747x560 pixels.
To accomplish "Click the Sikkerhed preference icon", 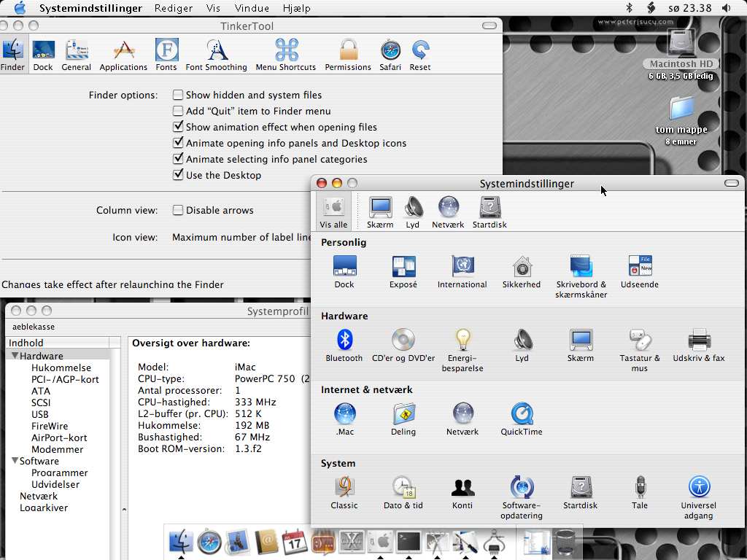I will pyautogui.click(x=522, y=267).
